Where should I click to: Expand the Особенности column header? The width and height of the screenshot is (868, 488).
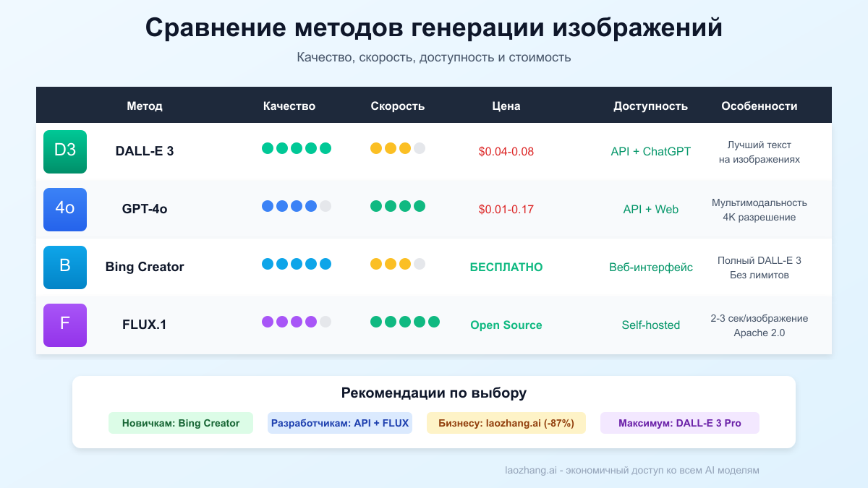tap(759, 106)
